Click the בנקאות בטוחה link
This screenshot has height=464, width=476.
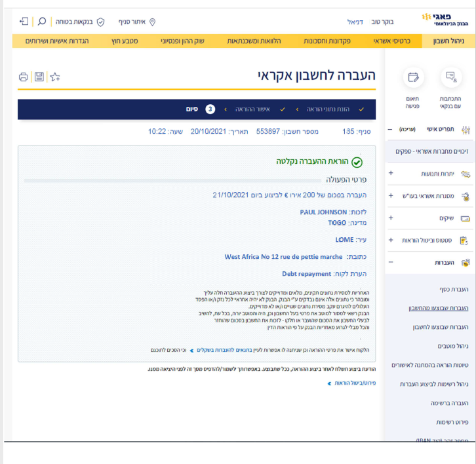(x=74, y=22)
